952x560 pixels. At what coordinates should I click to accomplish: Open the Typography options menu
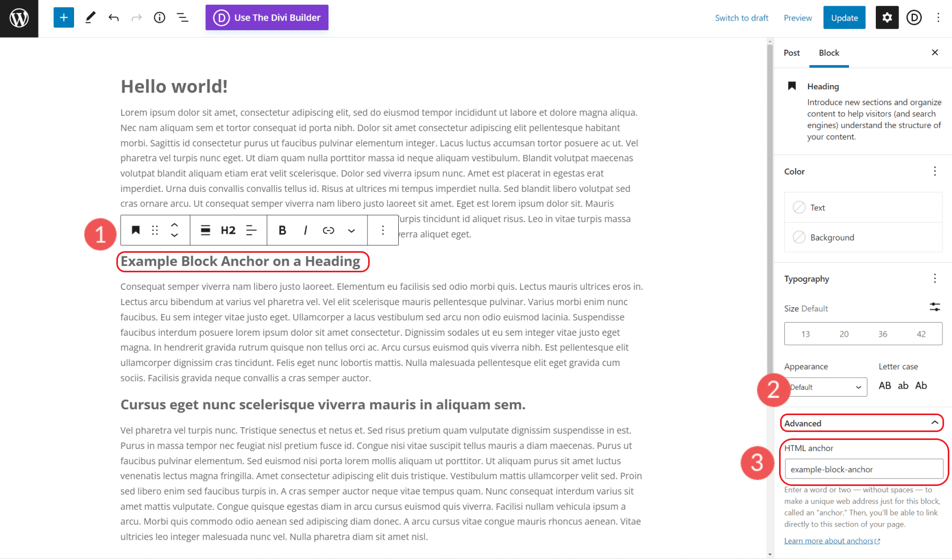(x=935, y=278)
